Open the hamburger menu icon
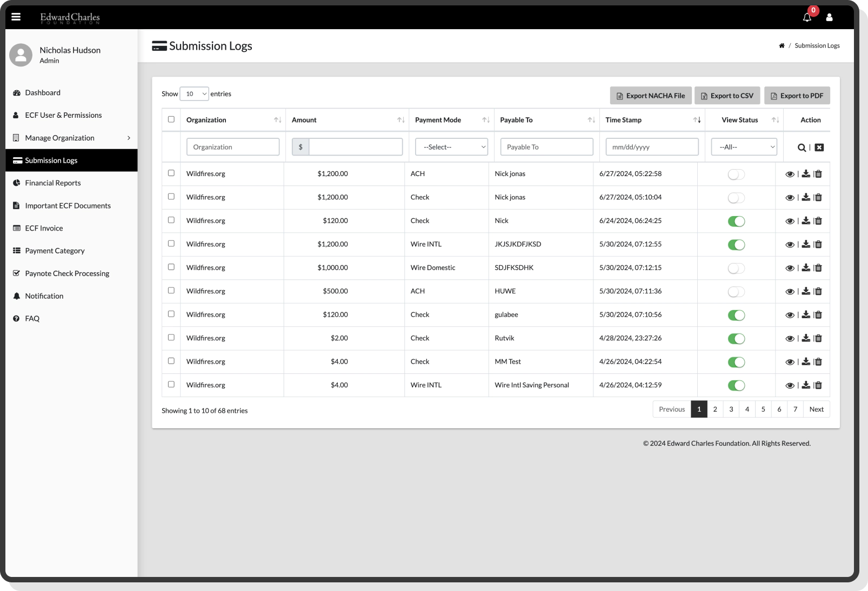868x591 pixels. coord(16,17)
